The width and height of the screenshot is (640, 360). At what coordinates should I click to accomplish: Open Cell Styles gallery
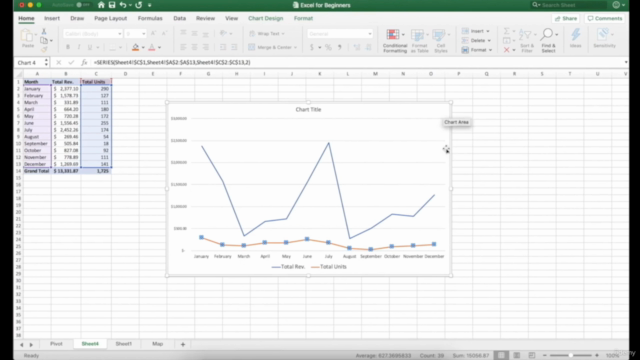pyautogui.click(x=440, y=41)
